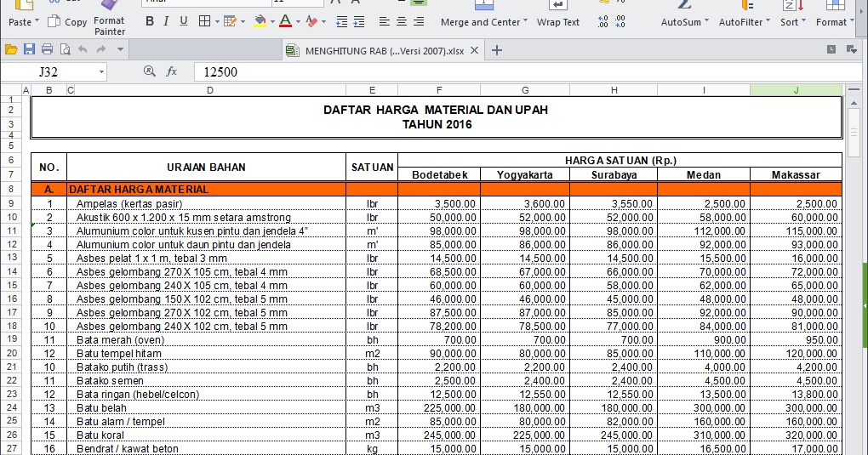Click the table format style icon
Image resolution: width=868 pixels, height=455 pixels.
point(231,21)
